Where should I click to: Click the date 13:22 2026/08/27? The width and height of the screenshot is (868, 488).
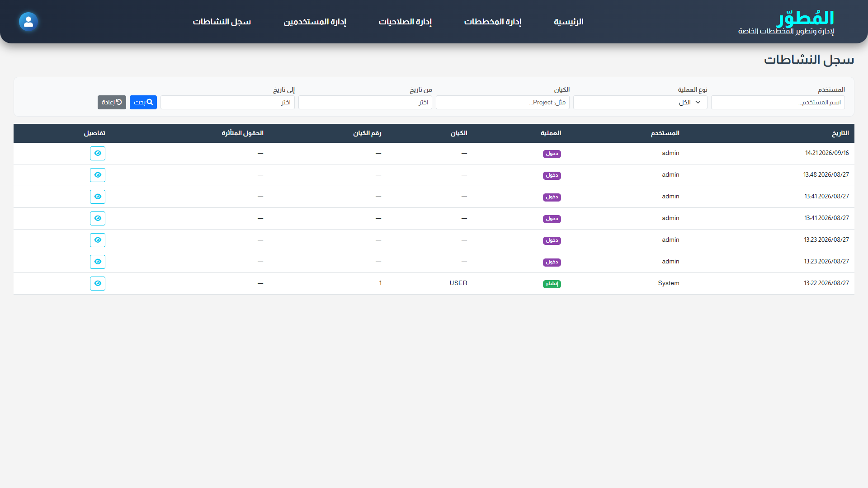tap(826, 283)
